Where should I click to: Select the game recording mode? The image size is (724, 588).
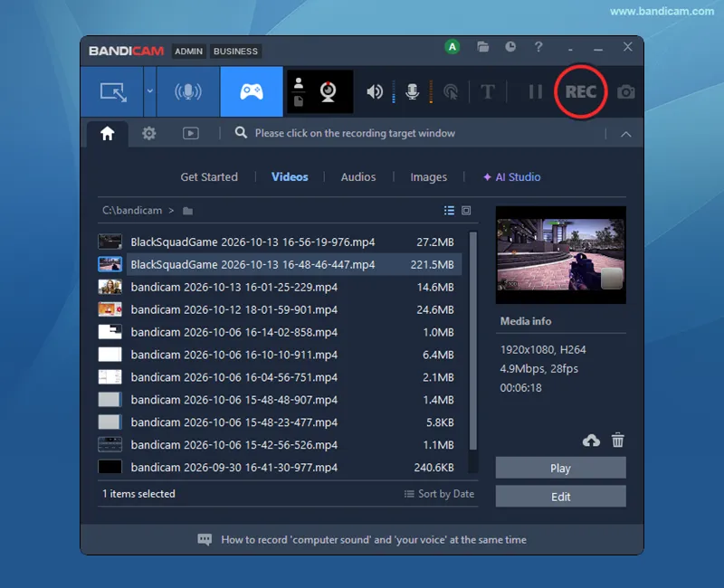coord(252,91)
